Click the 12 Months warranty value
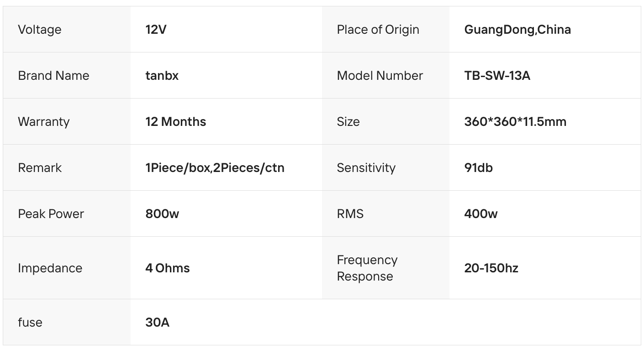This screenshot has height=354, width=644. pos(175,122)
